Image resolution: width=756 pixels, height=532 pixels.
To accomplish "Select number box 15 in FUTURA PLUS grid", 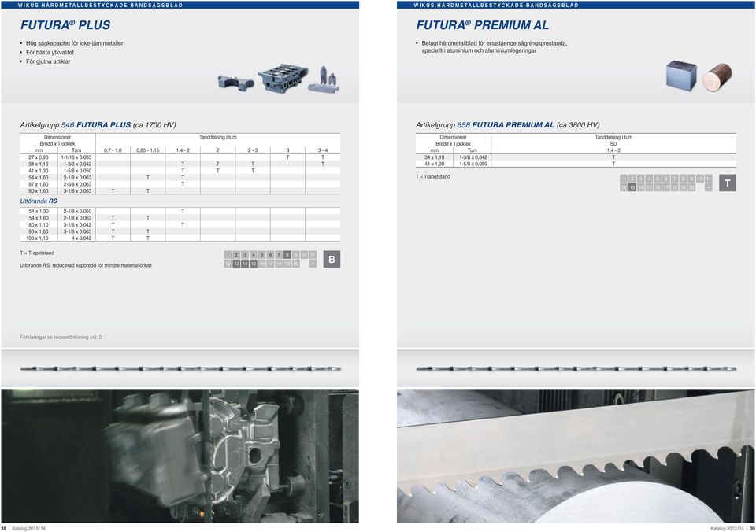I will pyautogui.click(x=253, y=264).
